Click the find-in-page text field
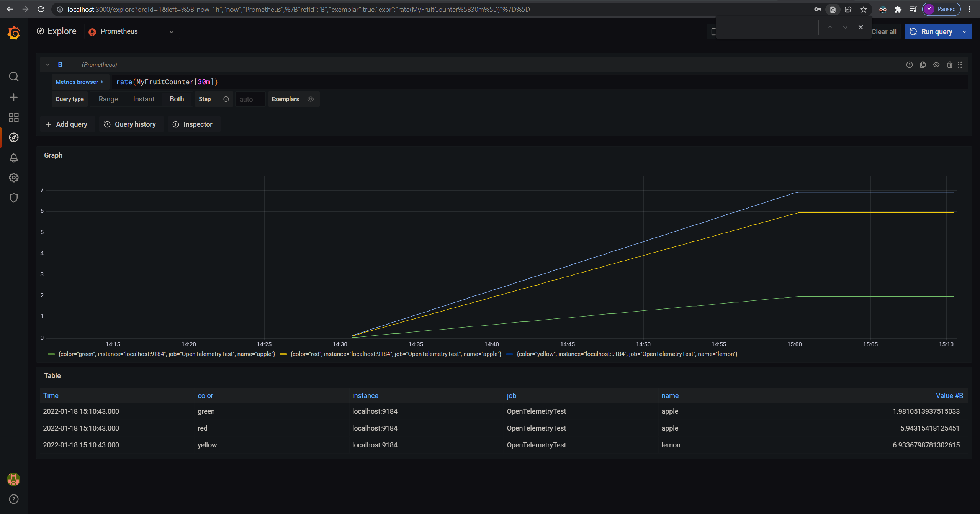This screenshot has height=514, width=980. (x=767, y=27)
